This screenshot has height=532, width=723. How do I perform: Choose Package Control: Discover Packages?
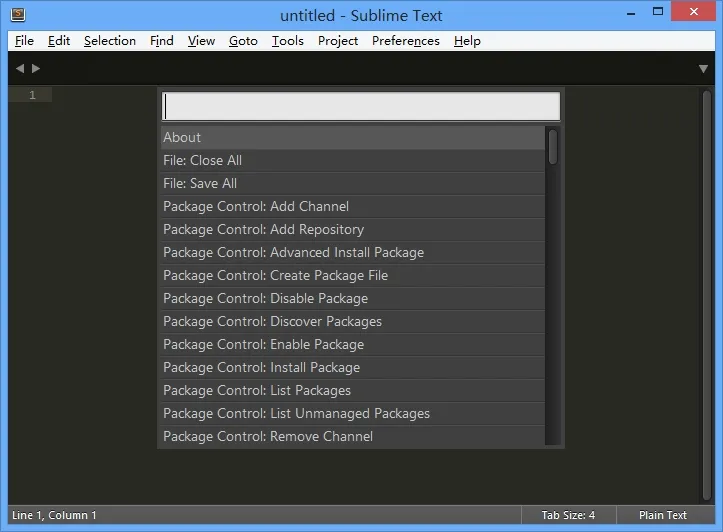click(x=353, y=322)
